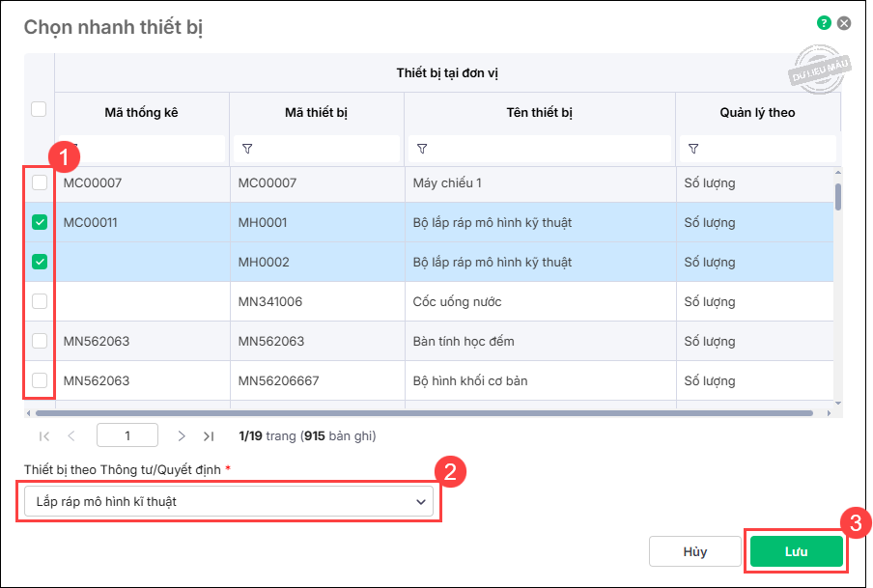Uncheck the MH0001 device row checkbox
Viewport: 873px width, 588px height.
point(40,222)
